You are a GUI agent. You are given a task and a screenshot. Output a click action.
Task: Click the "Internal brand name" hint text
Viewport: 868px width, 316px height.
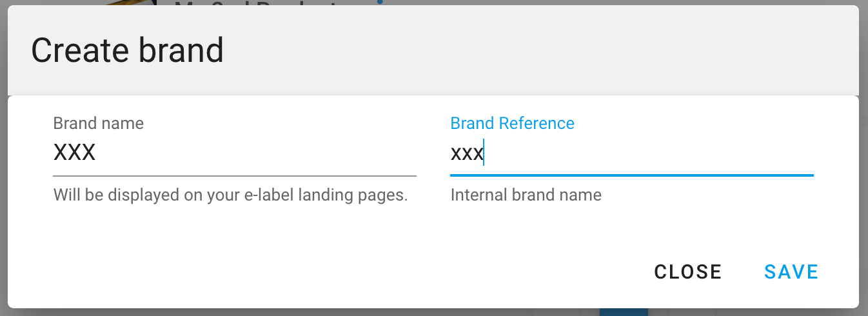[526, 195]
